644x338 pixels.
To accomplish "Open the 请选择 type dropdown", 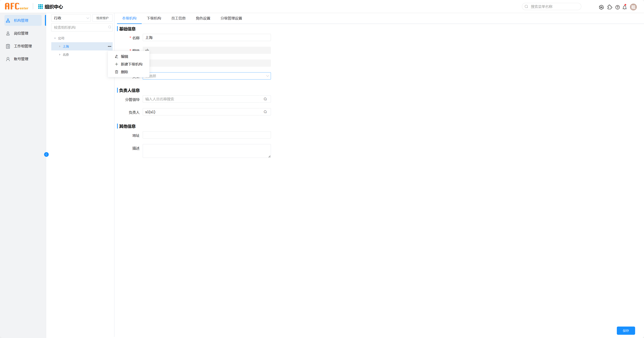I will (x=206, y=76).
